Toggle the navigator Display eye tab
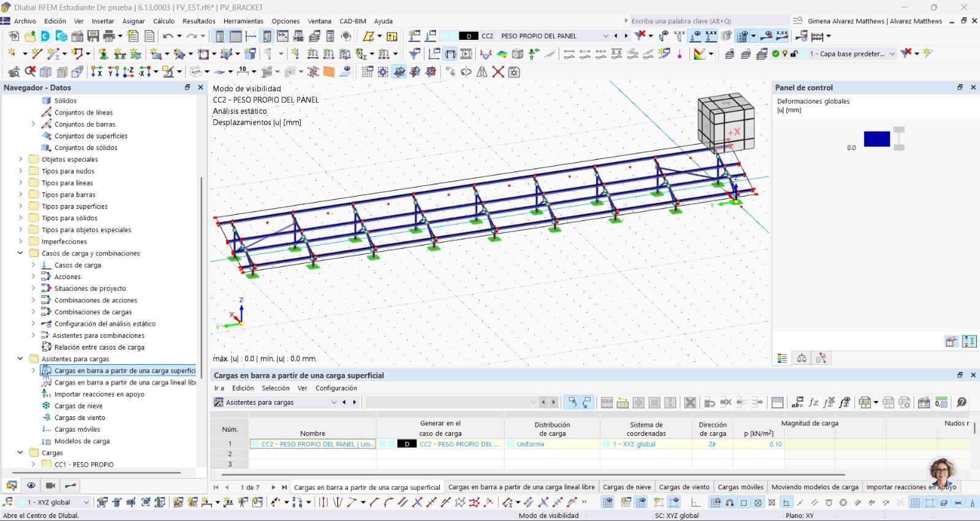The width and height of the screenshot is (980, 521). (31, 485)
